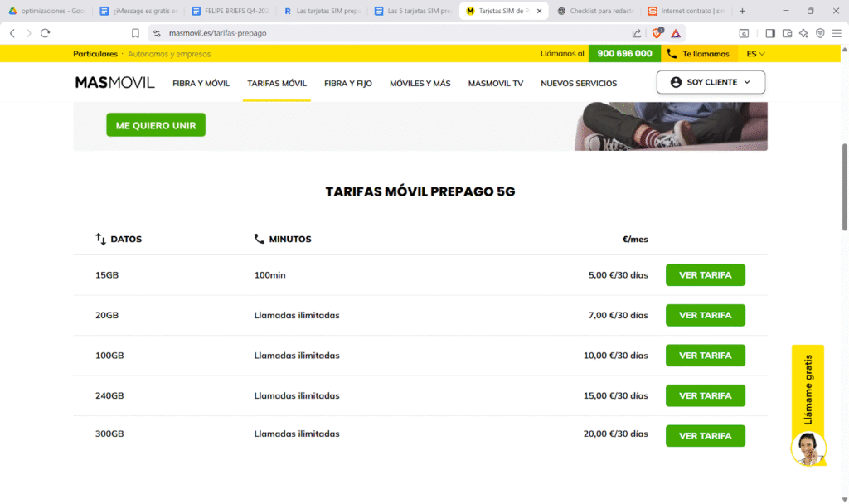Click the Brave VPN shield icon
849x504 pixels.
[x=820, y=33]
